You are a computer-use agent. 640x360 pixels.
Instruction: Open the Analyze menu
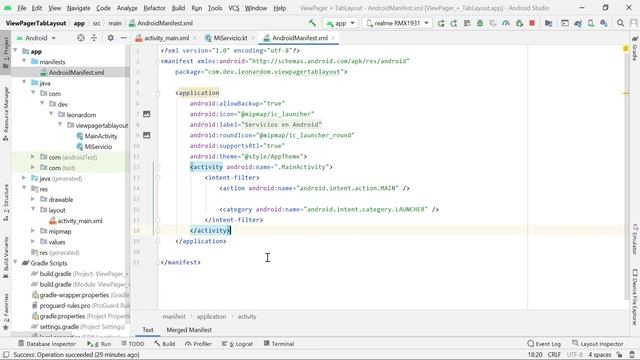[x=127, y=8]
